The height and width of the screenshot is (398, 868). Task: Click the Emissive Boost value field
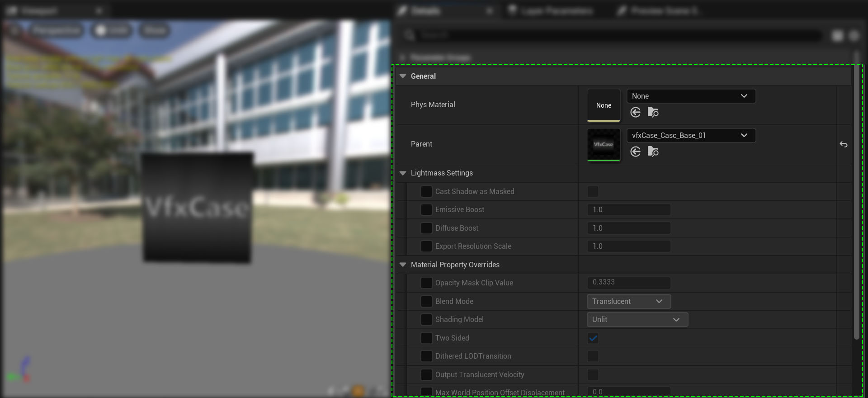628,209
